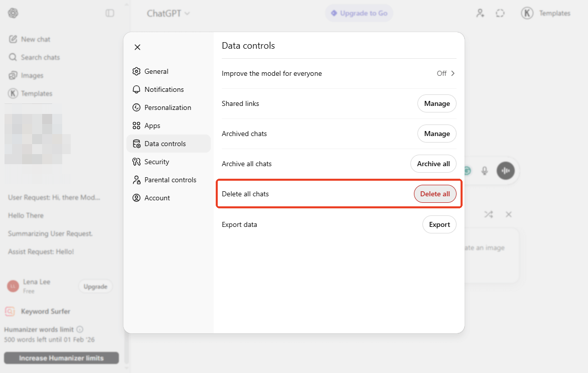Click the red Delete all button
588x373 pixels.
click(435, 194)
